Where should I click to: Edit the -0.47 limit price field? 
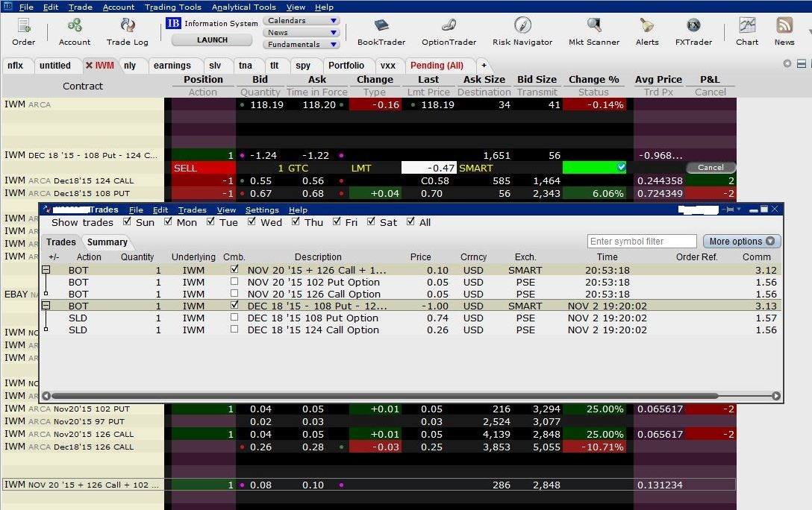point(429,168)
